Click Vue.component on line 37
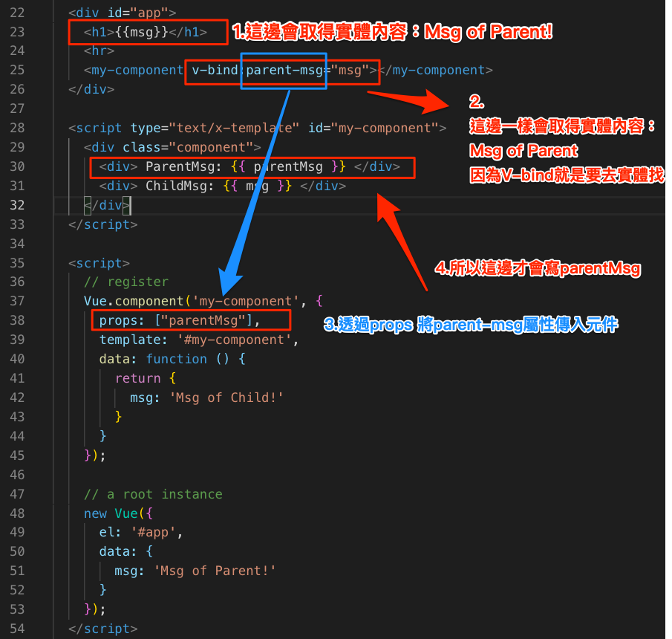 (134, 301)
